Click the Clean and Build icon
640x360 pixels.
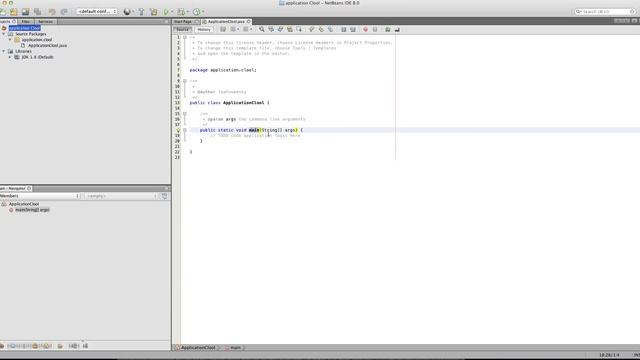pos(153,12)
